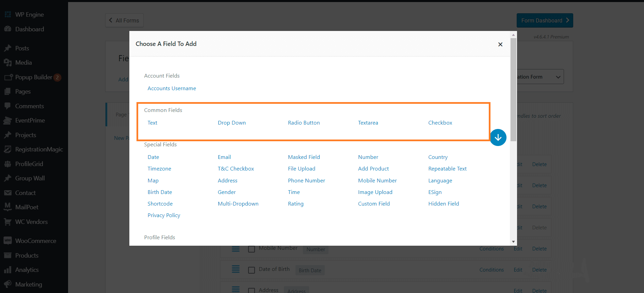The width and height of the screenshot is (644, 293).
Task: Open Popup Builder from sidebar icon
Action: click(8, 77)
